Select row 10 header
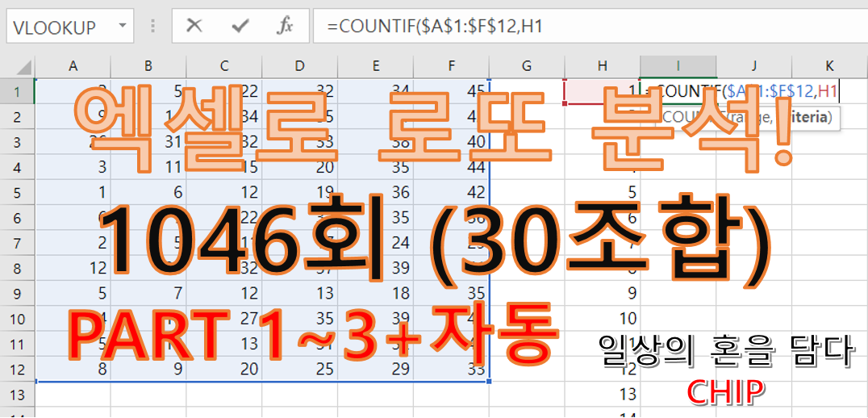Image resolution: width=868 pixels, height=418 pixels. pyautogui.click(x=17, y=319)
